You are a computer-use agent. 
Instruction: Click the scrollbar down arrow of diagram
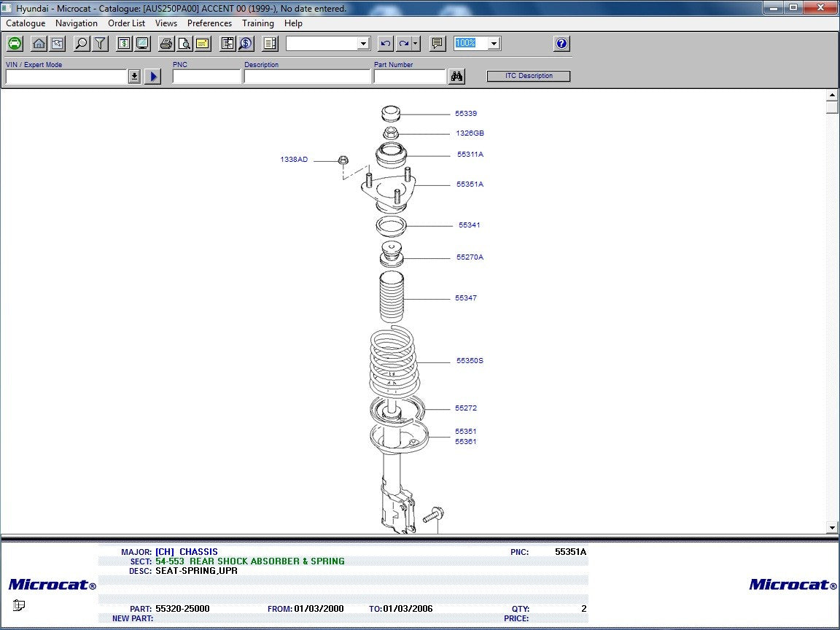click(833, 527)
